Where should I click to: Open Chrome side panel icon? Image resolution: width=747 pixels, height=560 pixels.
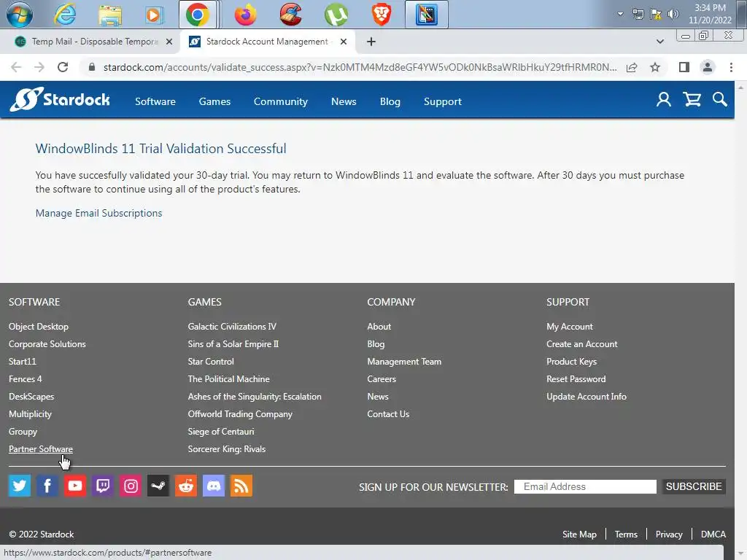click(684, 67)
